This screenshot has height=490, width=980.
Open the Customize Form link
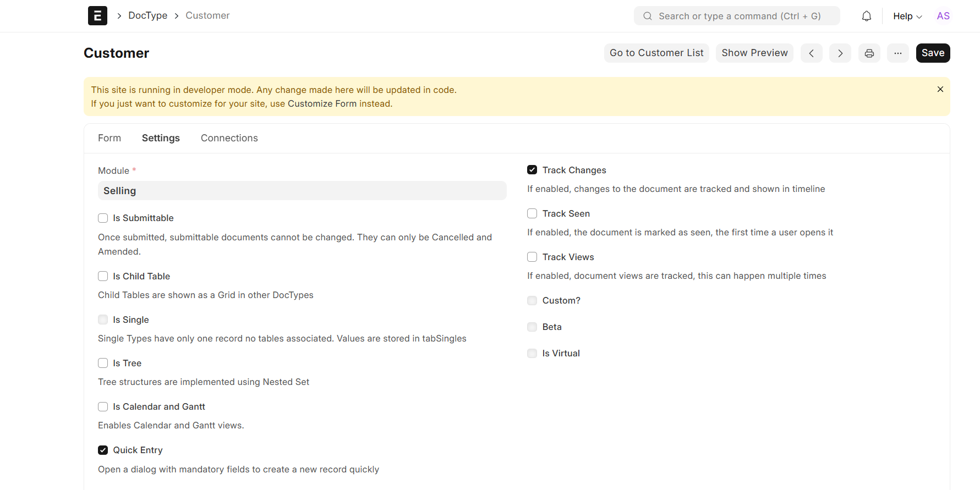322,104
